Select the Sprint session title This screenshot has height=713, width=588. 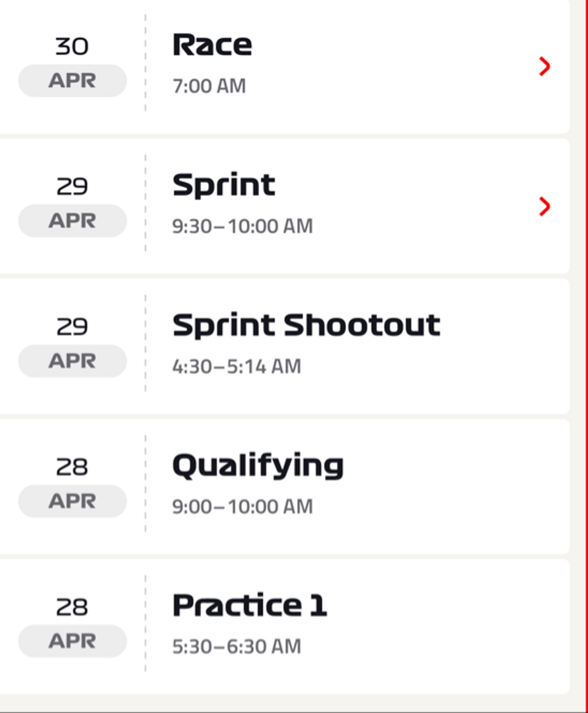[224, 186]
